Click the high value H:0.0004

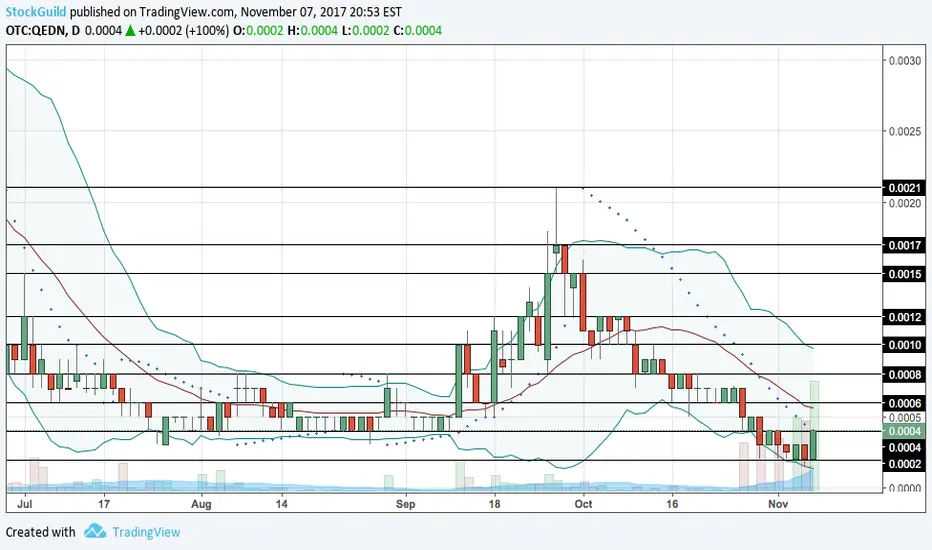313,30
